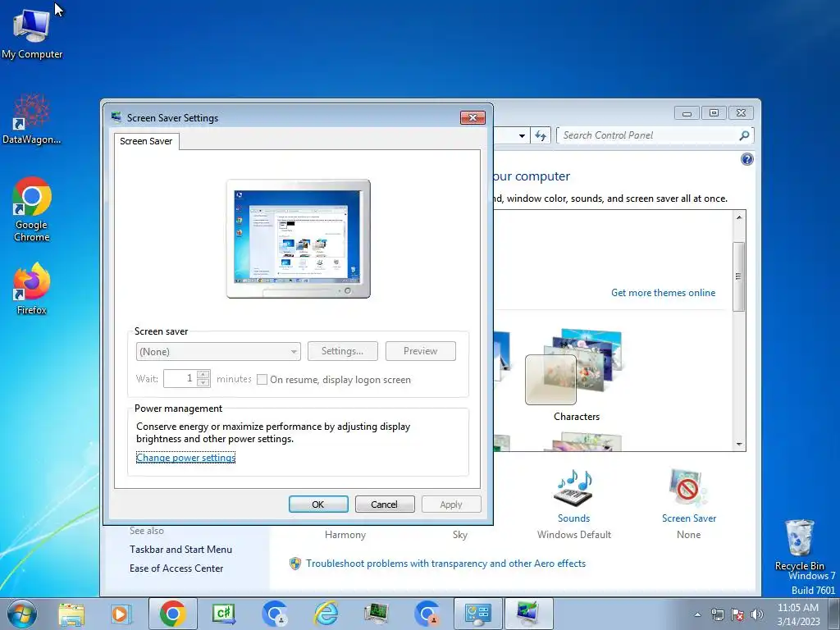This screenshot has height=630, width=840.
Task: Switch to Control Panel taskbar button
Action: (x=478, y=614)
